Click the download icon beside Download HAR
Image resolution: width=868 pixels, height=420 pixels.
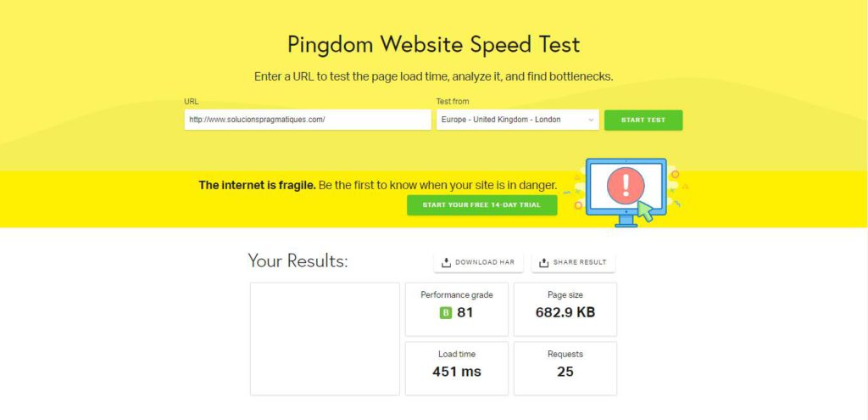coord(446,262)
